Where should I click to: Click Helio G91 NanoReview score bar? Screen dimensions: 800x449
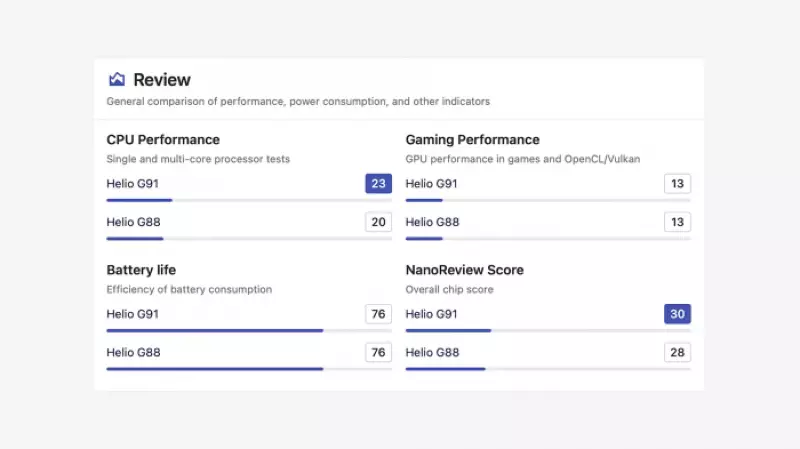[x=548, y=331]
